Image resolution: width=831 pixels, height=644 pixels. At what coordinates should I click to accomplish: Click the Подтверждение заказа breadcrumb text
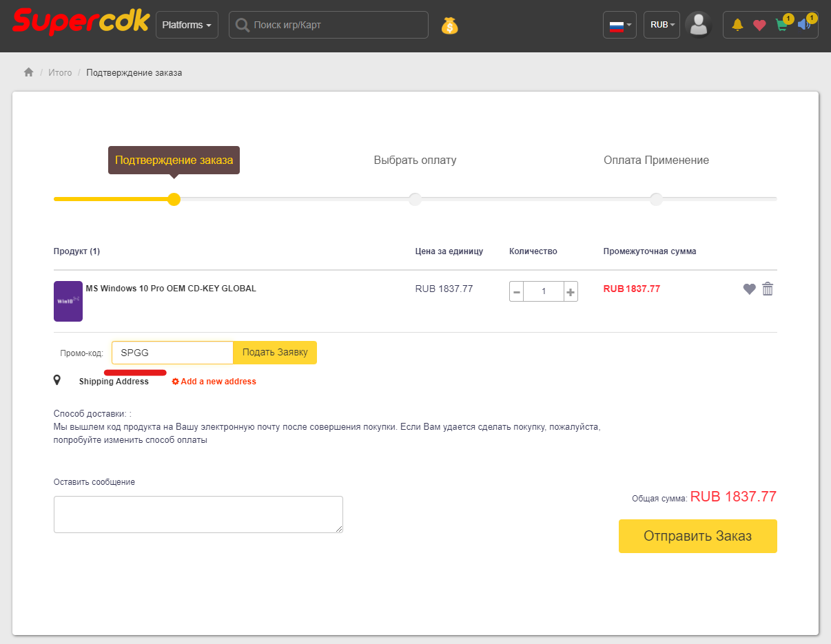(134, 72)
